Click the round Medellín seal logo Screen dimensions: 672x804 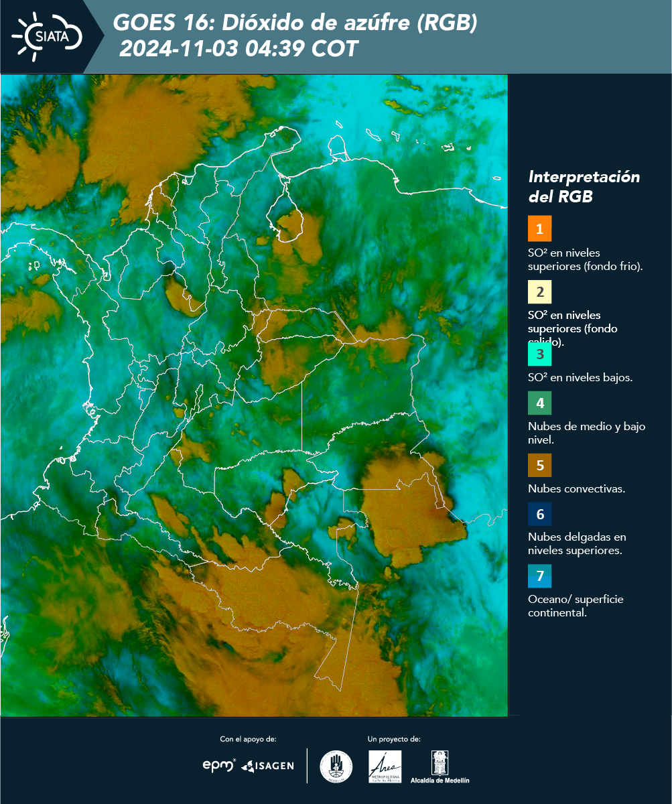[x=336, y=766]
